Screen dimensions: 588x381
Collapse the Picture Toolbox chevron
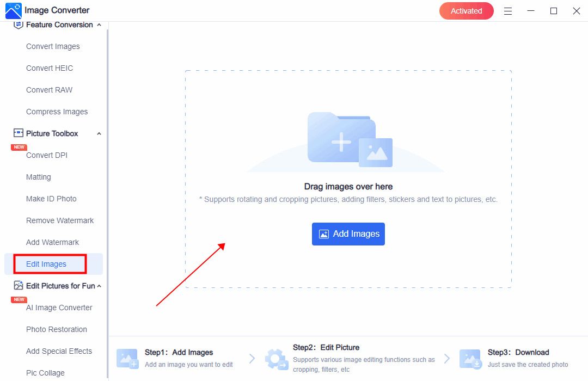(99, 134)
